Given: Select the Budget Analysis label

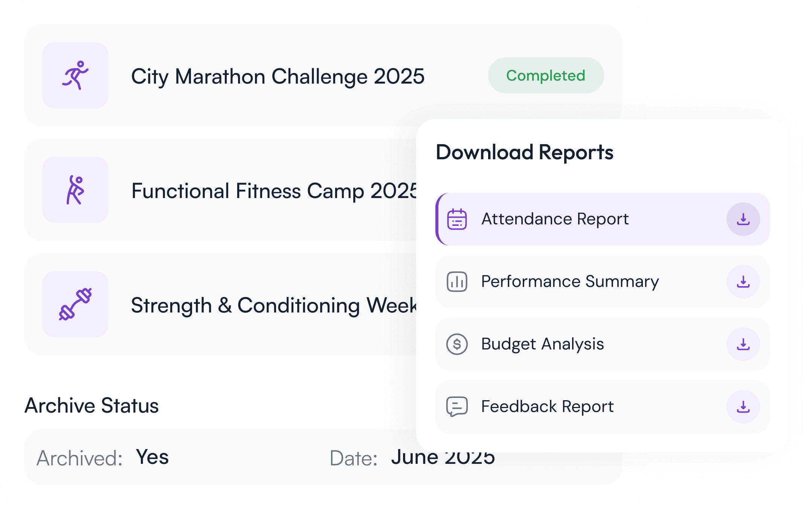Looking at the screenshot, I should click(542, 344).
